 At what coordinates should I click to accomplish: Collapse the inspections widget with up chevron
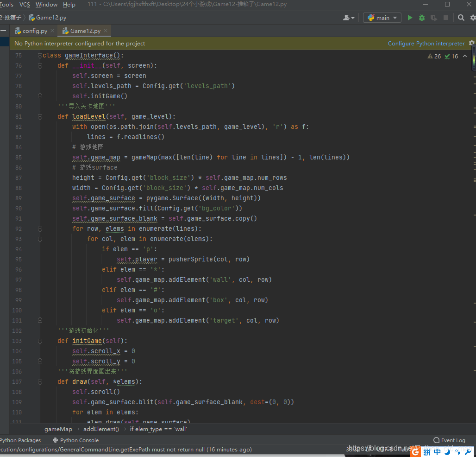[465, 56]
